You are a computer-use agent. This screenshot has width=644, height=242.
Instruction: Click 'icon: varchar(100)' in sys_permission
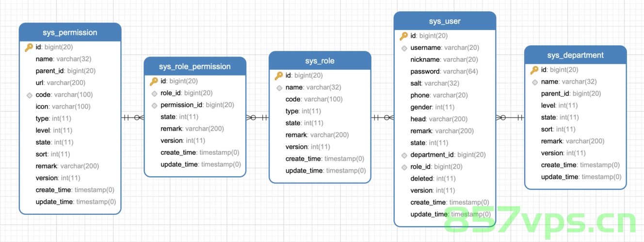63,106
